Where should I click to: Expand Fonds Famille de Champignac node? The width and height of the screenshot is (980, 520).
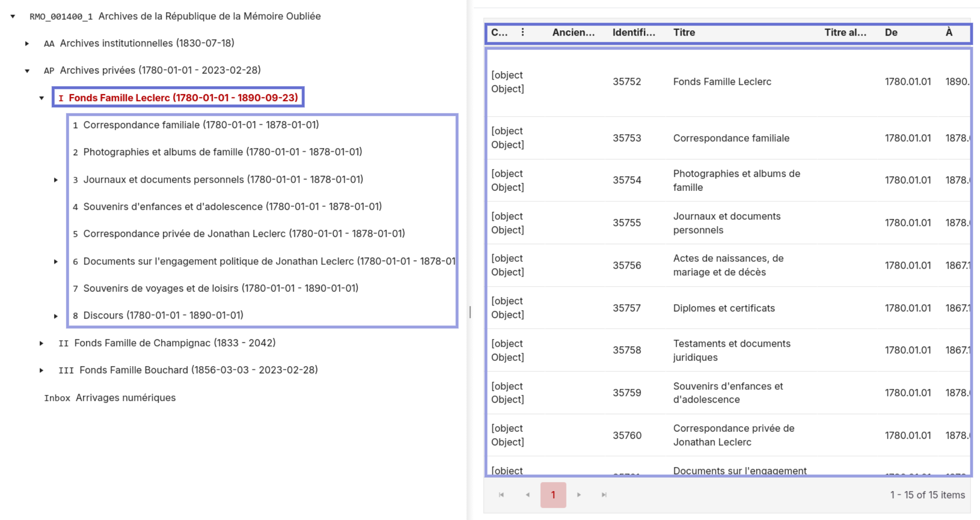click(41, 343)
